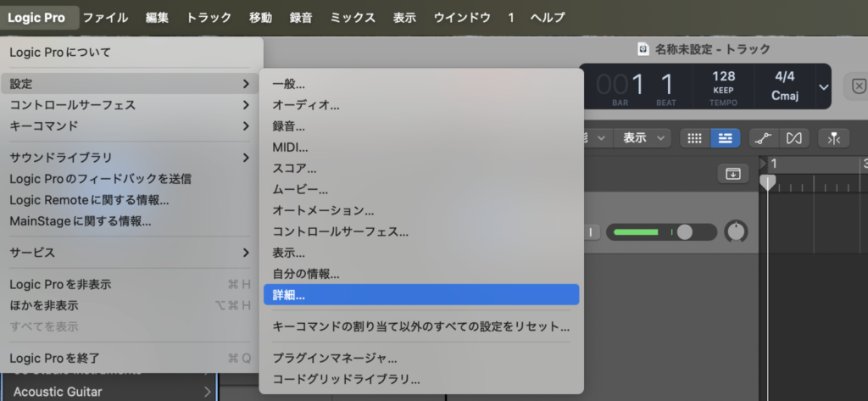
Task: Open the 表示 dropdown in the tracks toolbar
Action: click(x=643, y=138)
